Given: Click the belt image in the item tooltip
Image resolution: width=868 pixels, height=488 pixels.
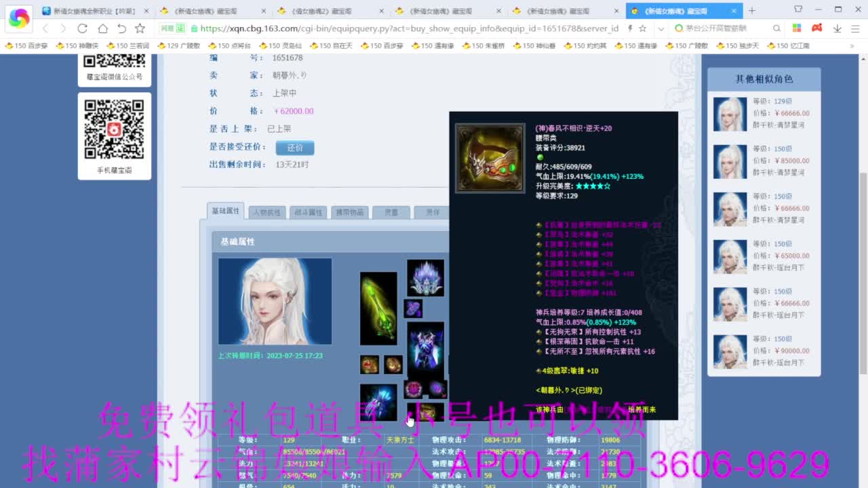Looking at the screenshot, I should [490, 158].
